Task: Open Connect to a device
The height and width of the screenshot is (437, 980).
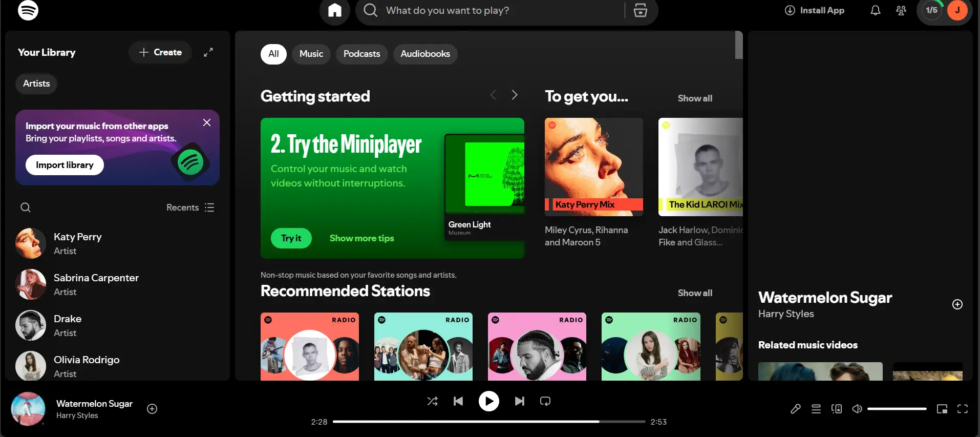Action: 837,409
